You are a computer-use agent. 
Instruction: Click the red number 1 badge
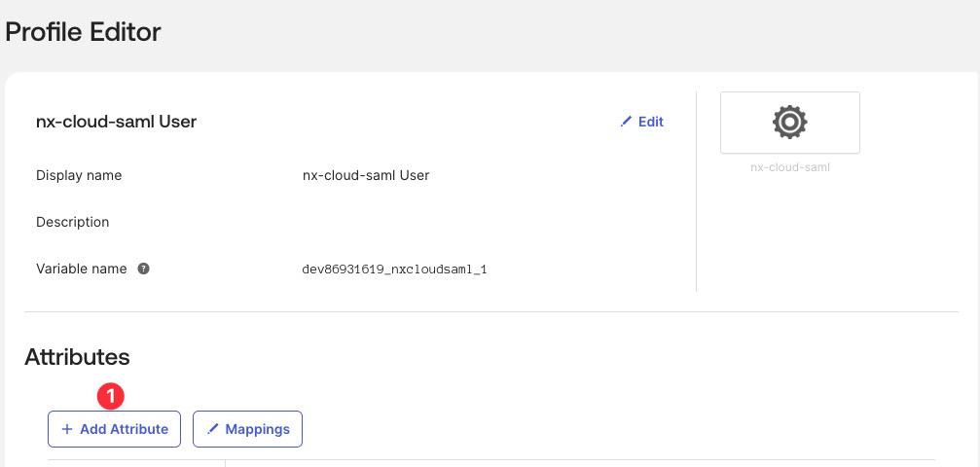pyautogui.click(x=112, y=396)
